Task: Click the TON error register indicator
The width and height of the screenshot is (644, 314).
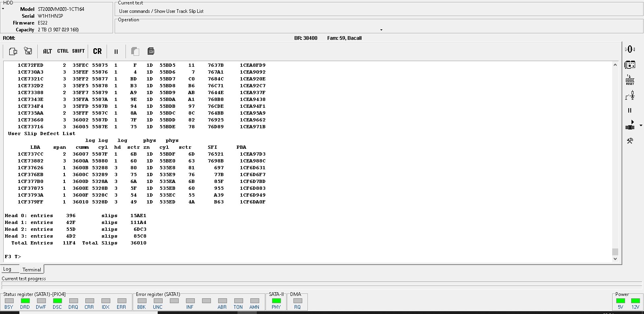Action: 238,301
